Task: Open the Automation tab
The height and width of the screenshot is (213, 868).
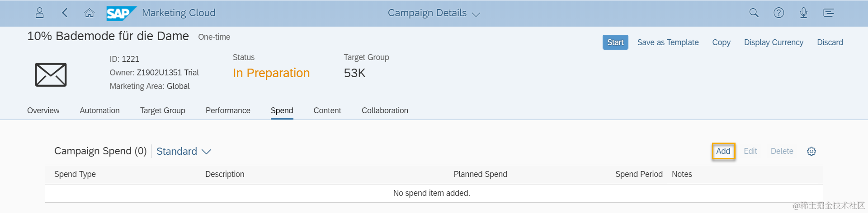Action: pyautogui.click(x=99, y=111)
